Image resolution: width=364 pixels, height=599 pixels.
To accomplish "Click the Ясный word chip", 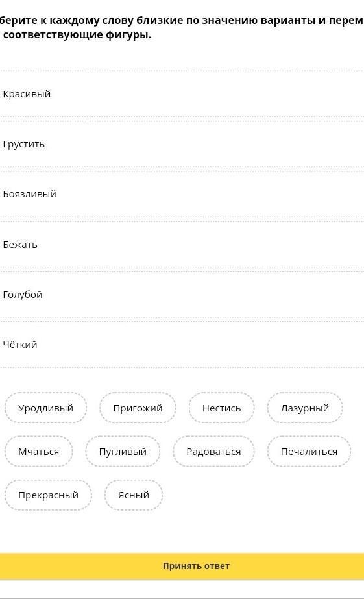I will click(x=133, y=495).
